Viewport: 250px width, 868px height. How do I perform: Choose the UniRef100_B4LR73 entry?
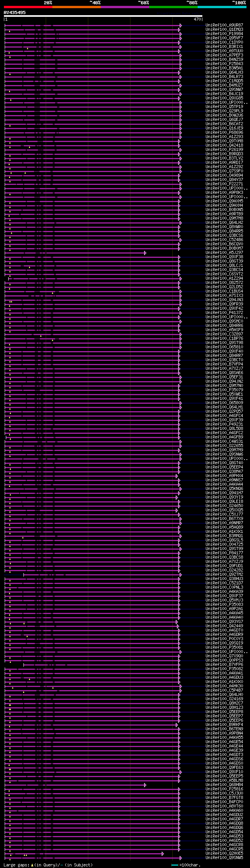pos(224,77)
